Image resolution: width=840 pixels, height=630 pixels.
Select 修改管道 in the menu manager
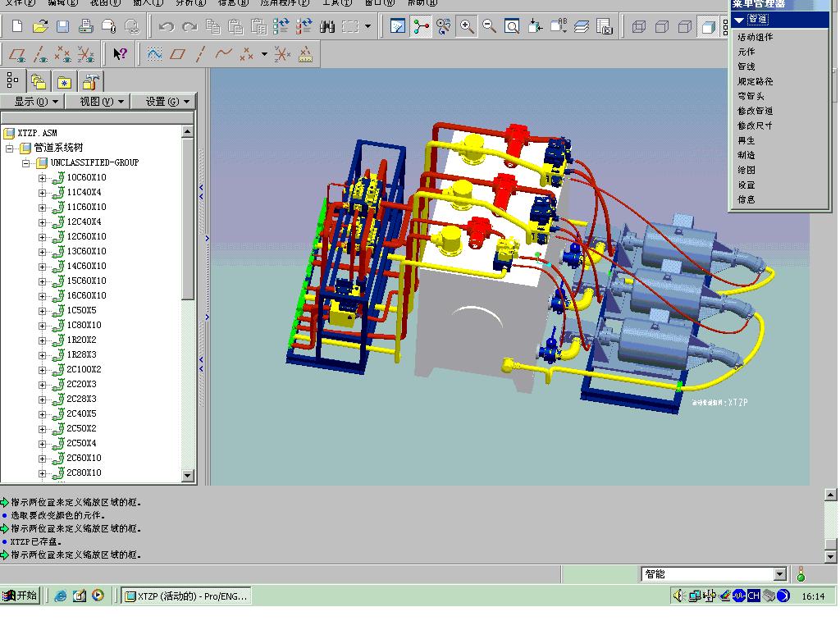pos(755,111)
